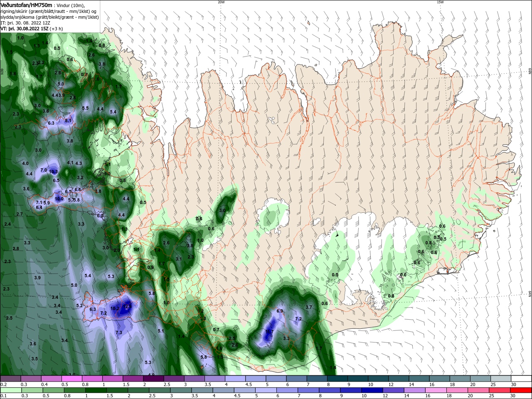Image resolution: width=532 pixels, height=399 pixels.
Task: Click the palest green 0.1 mm rain swatch
Action: 11,390
